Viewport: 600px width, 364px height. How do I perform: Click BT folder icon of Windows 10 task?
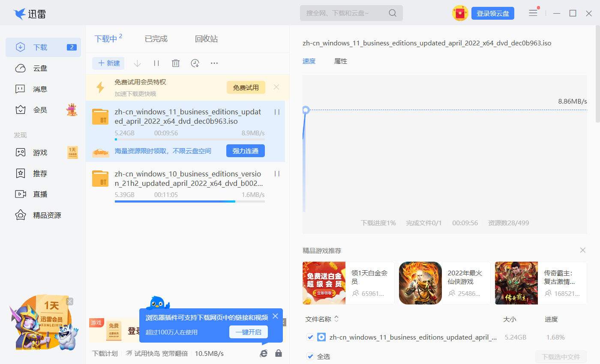100,179
